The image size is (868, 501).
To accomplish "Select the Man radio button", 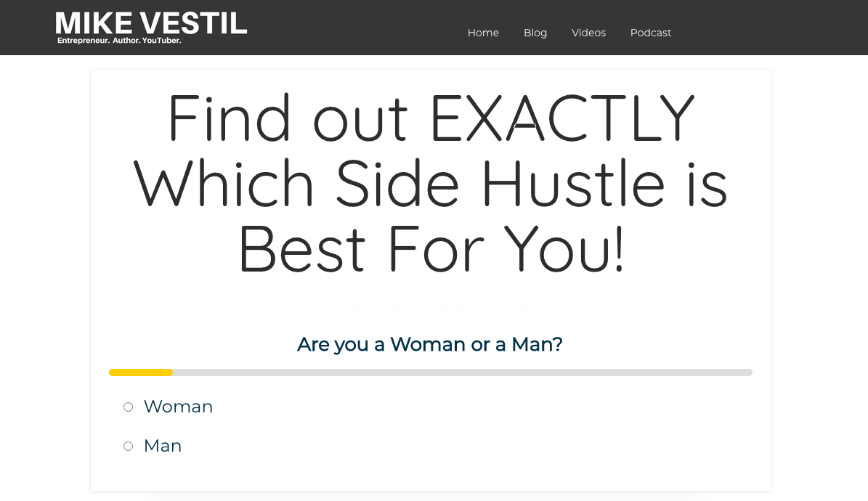I will pyautogui.click(x=128, y=447).
